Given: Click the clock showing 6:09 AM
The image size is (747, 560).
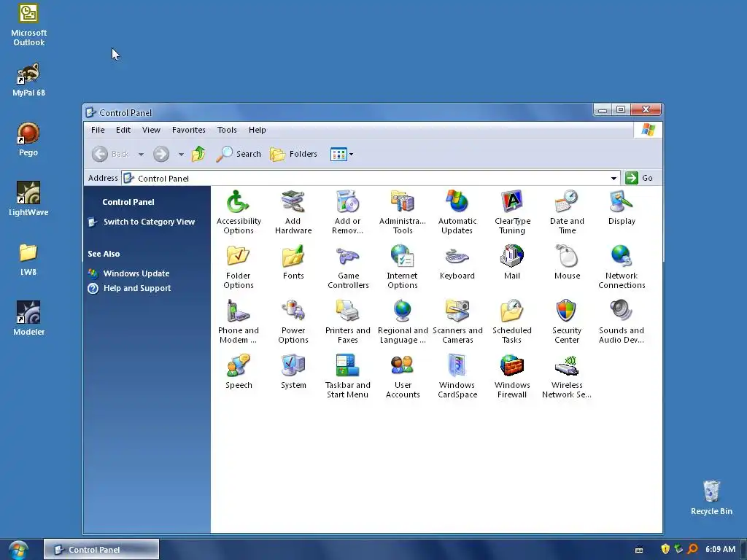Looking at the screenshot, I should (720, 549).
